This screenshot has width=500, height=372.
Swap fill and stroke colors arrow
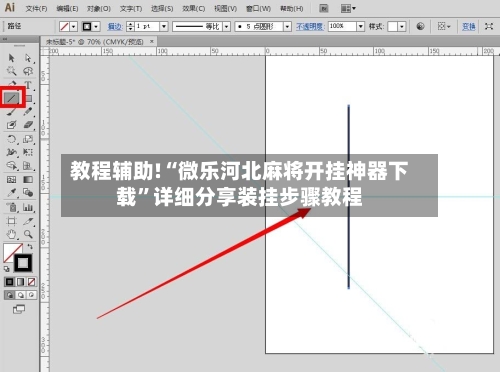point(30,247)
